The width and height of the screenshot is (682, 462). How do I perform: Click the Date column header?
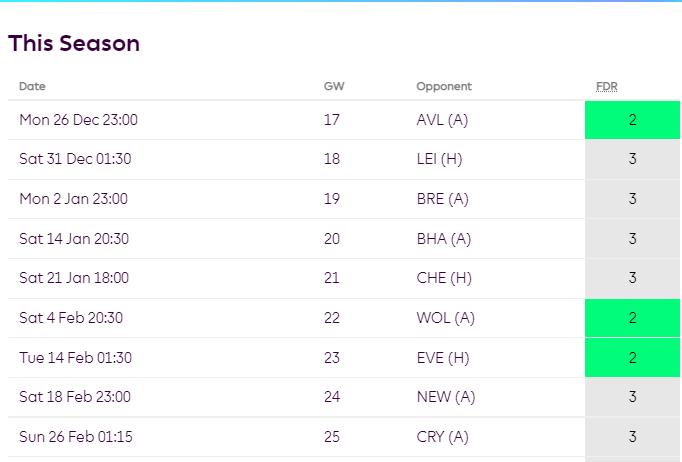point(32,87)
